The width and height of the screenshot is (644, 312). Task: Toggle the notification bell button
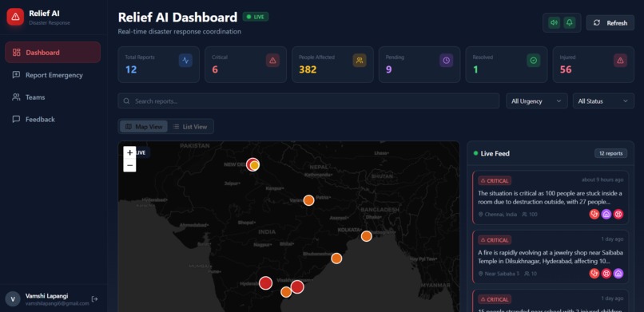pyautogui.click(x=569, y=23)
